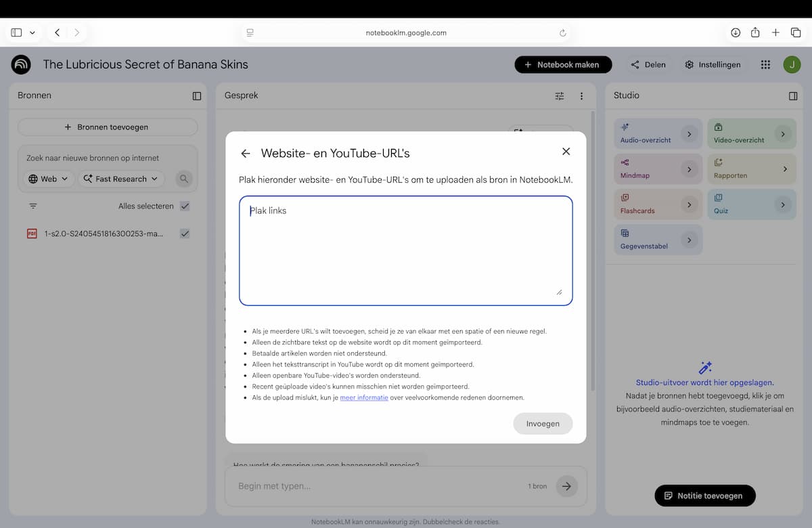Image resolution: width=812 pixels, height=528 pixels.
Task: Click Notitie toevoegen button
Action: 705,496
